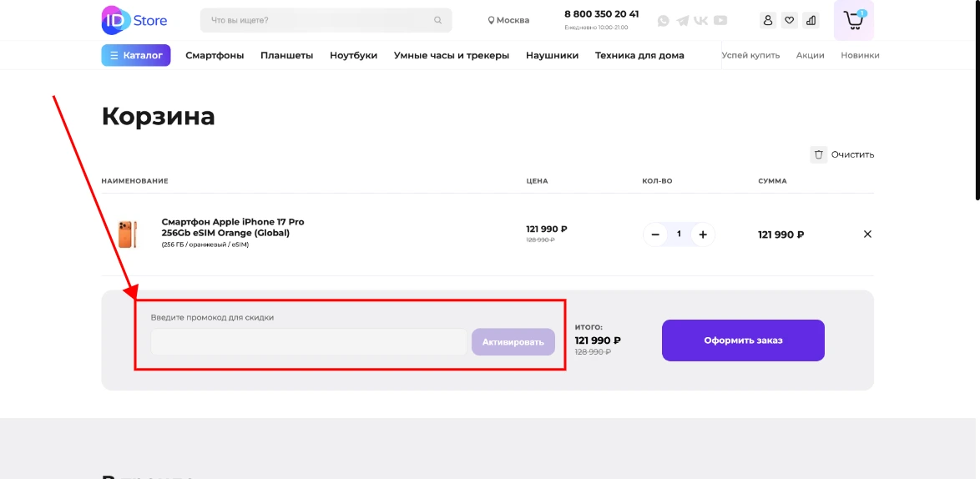This screenshot has width=980, height=479.
Task: Open Telegram social icon in header
Action: click(x=683, y=21)
